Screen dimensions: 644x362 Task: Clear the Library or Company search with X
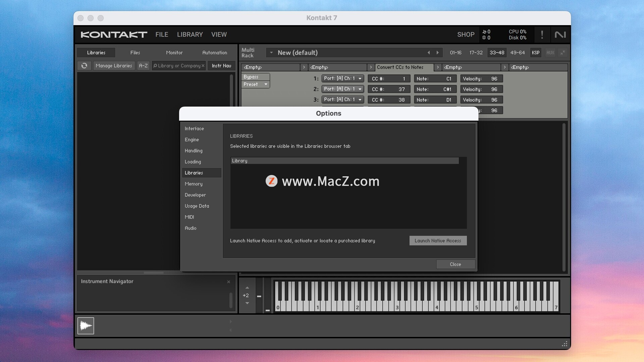[x=203, y=66]
